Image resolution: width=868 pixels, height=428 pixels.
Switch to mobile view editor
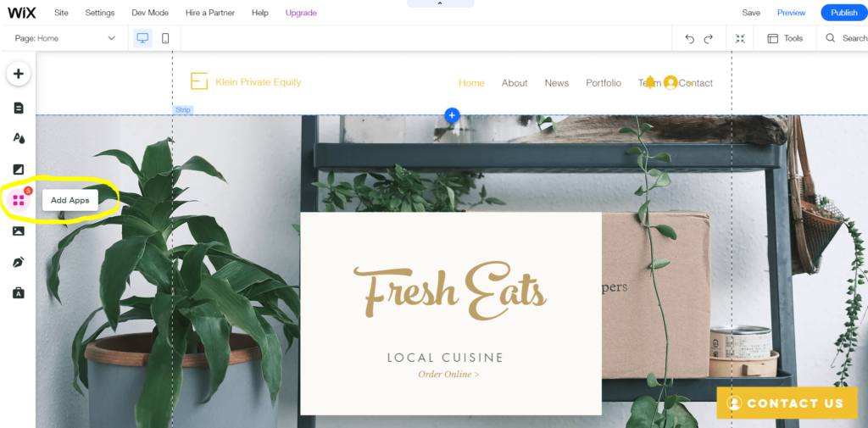click(x=165, y=38)
